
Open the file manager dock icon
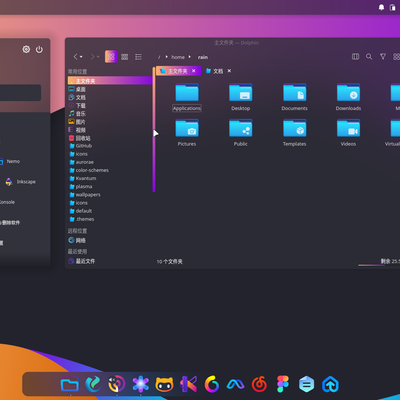(70, 384)
